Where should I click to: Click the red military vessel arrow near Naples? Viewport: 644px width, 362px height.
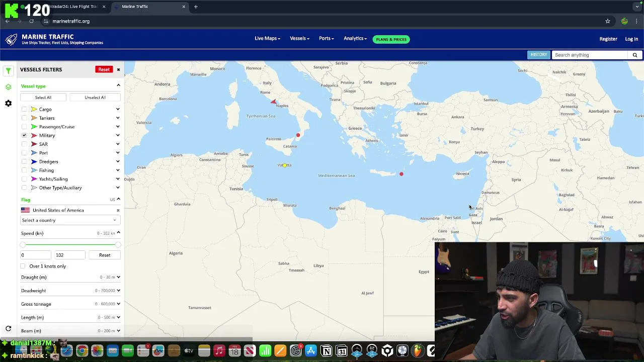click(273, 102)
